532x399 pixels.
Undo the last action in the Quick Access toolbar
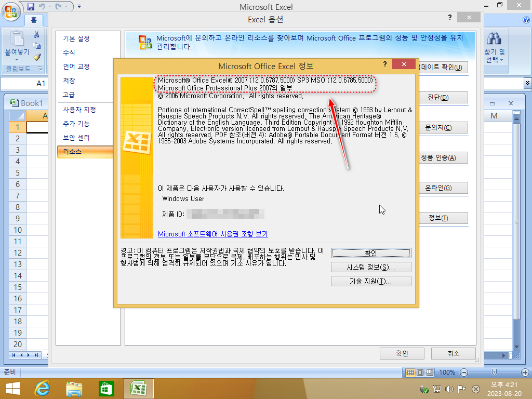pyautogui.click(x=42, y=6)
